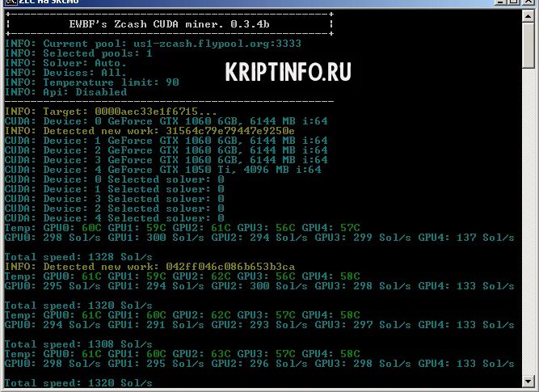Click 'Device: 0 Selected solver: 0' line
Screen dimensions: 539x392
(x=115, y=179)
